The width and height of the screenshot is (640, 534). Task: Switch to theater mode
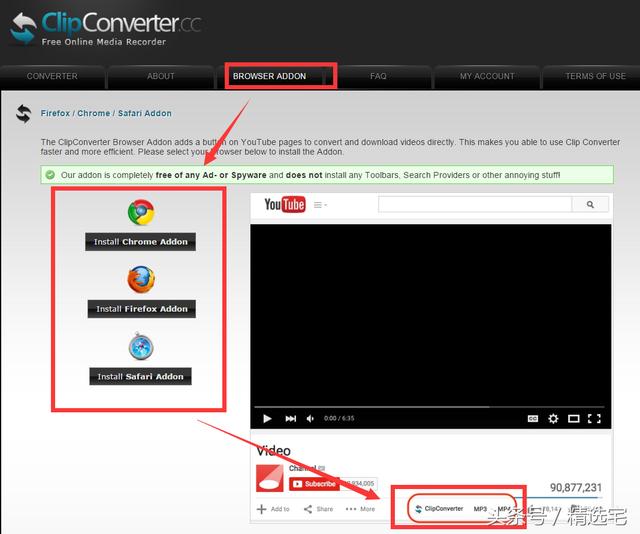pos(573,418)
